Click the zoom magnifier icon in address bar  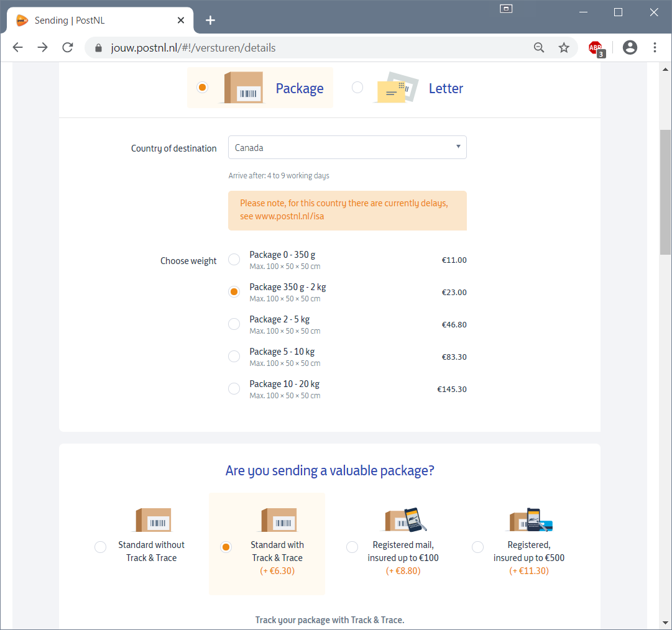(539, 48)
